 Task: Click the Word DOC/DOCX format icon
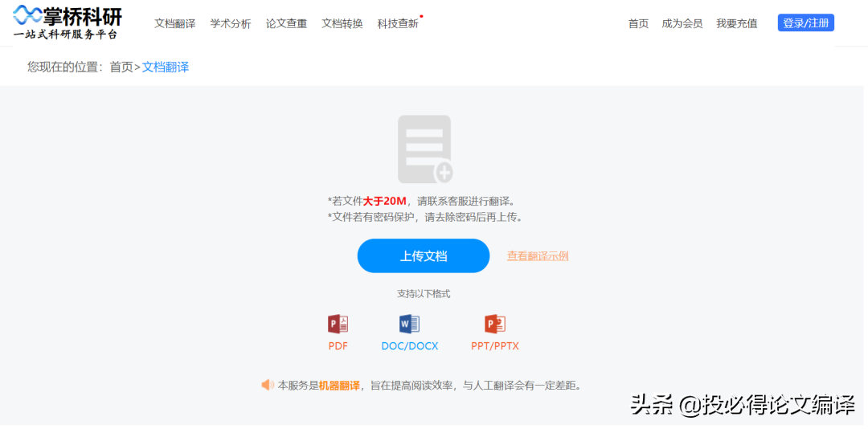coord(409,324)
